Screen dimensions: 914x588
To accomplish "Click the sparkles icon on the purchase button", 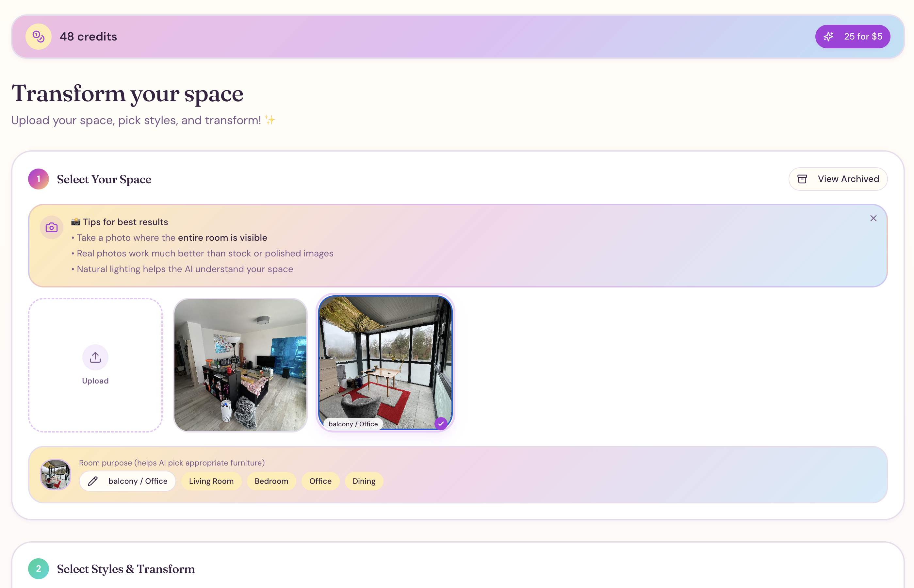I will [829, 36].
